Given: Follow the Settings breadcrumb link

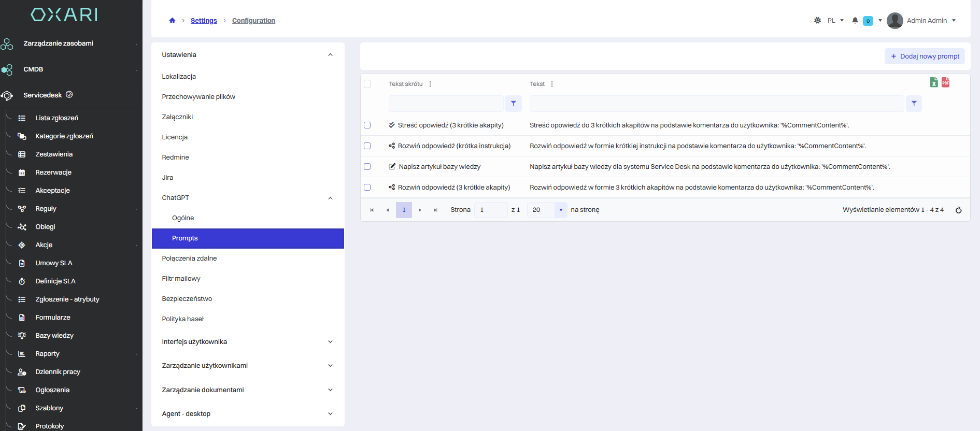Looking at the screenshot, I should click(x=204, y=21).
